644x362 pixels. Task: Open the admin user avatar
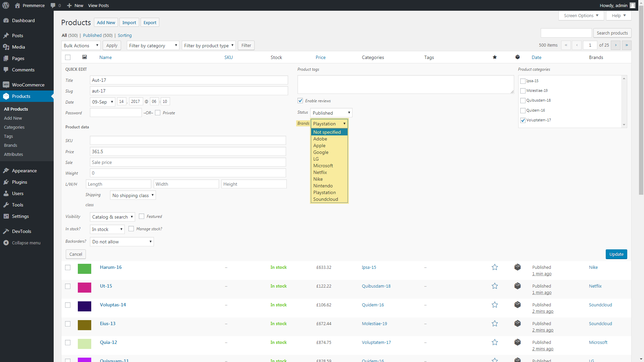click(633, 5)
